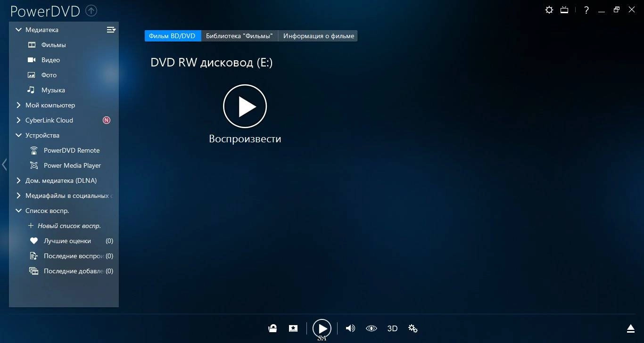Expand the CyberLink Cloud section
The height and width of the screenshot is (343, 644).
pyautogui.click(x=18, y=120)
